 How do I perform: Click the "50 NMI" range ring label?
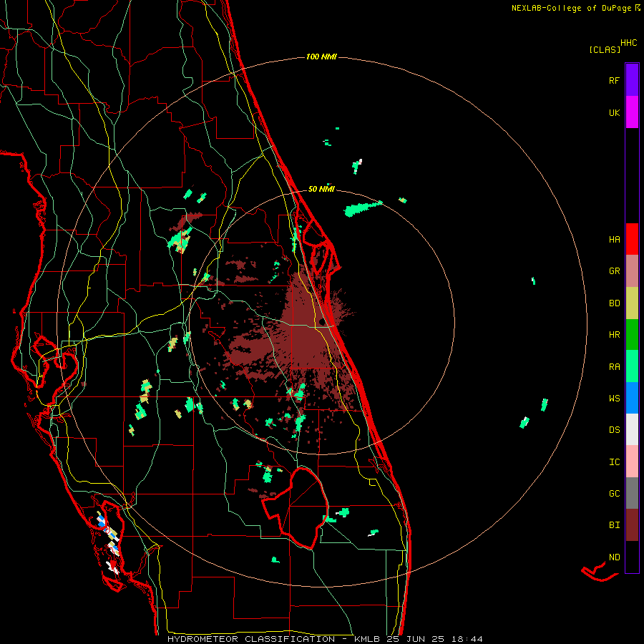tap(321, 189)
